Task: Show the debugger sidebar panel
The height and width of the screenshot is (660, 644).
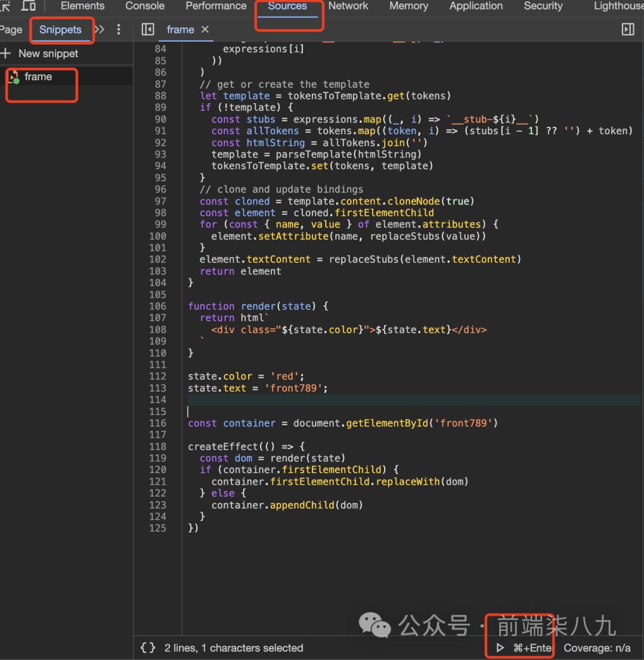Action: point(627,30)
